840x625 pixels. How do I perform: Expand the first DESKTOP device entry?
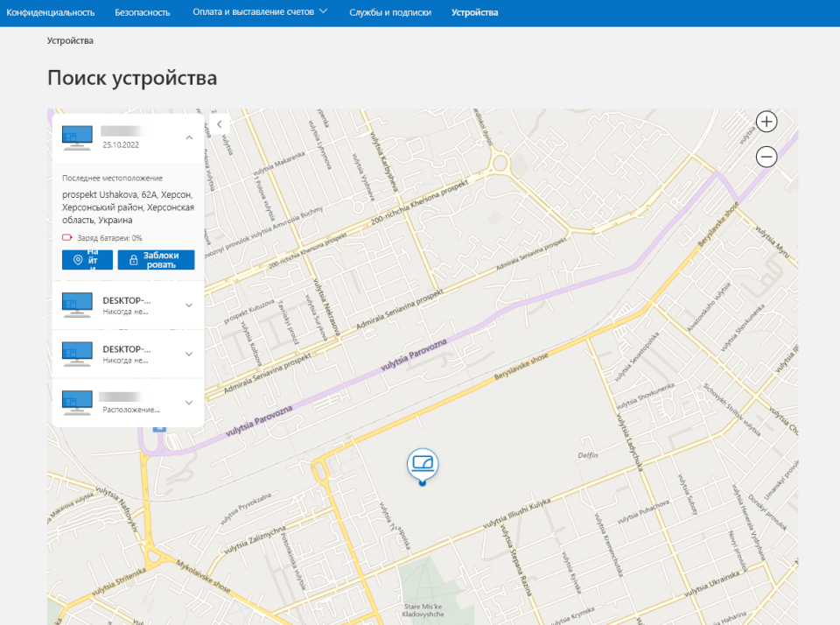(189, 305)
